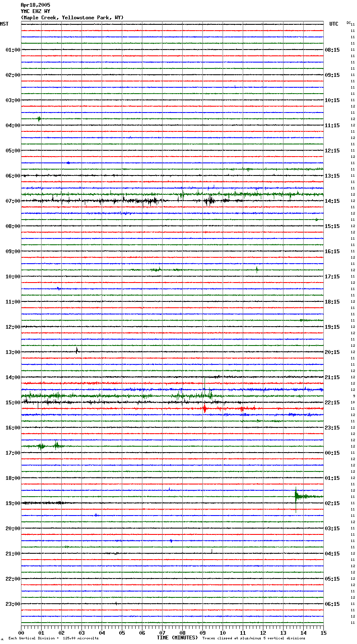Select the 03:00 MST time label

click(13, 100)
